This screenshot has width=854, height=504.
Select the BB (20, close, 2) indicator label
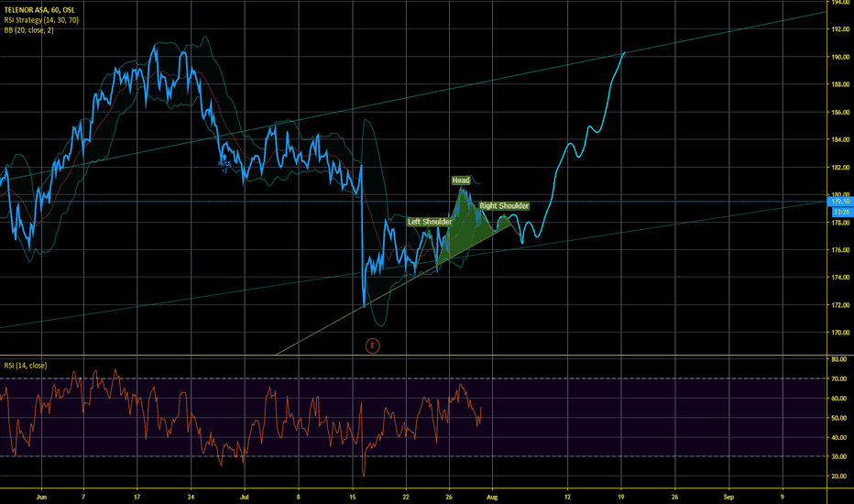coord(29,30)
